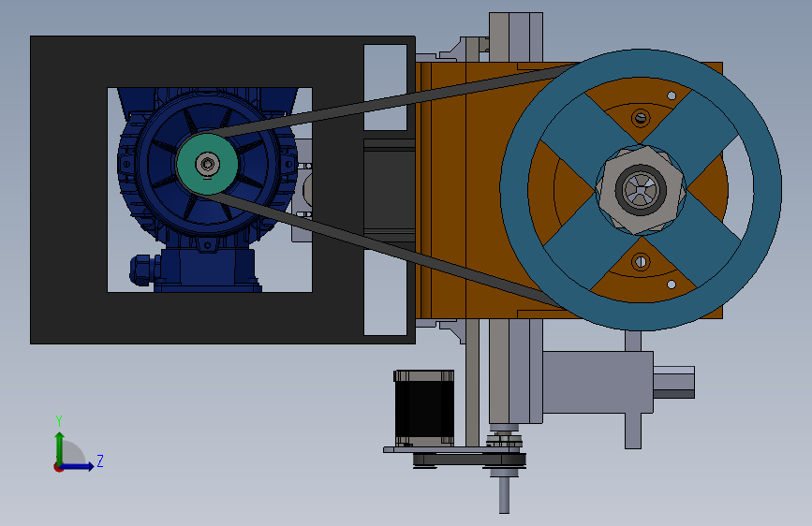Click the upper slotted screw on the orange plate
Viewport: 812px width, 526px height.
click(x=641, y=118)
